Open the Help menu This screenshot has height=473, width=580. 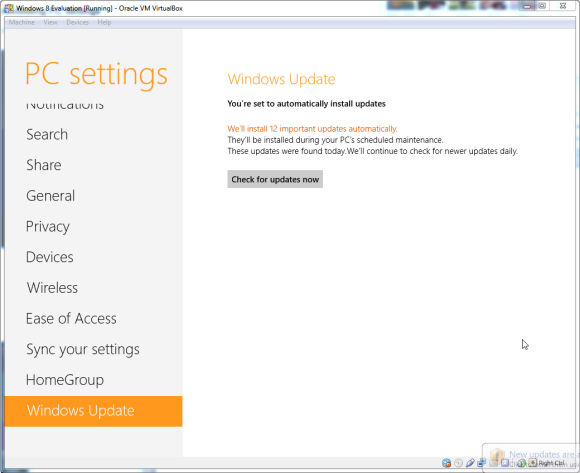click(x=104, y=22)
